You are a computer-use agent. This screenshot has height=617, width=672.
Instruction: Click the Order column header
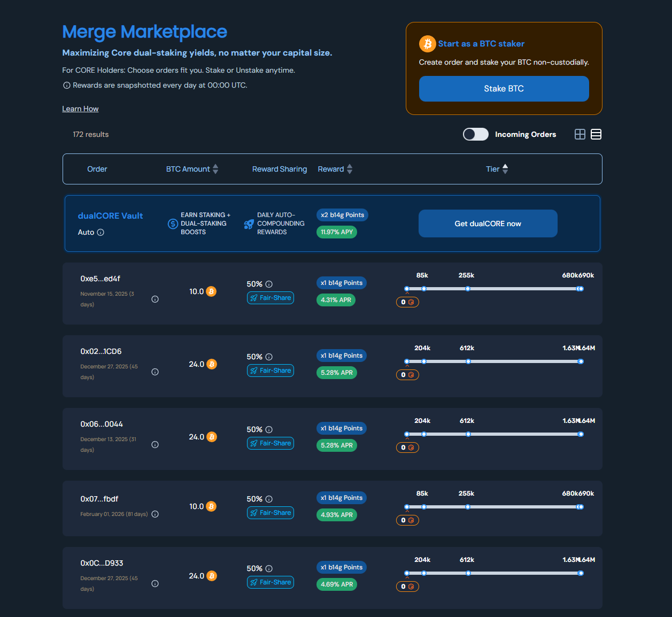97,169
